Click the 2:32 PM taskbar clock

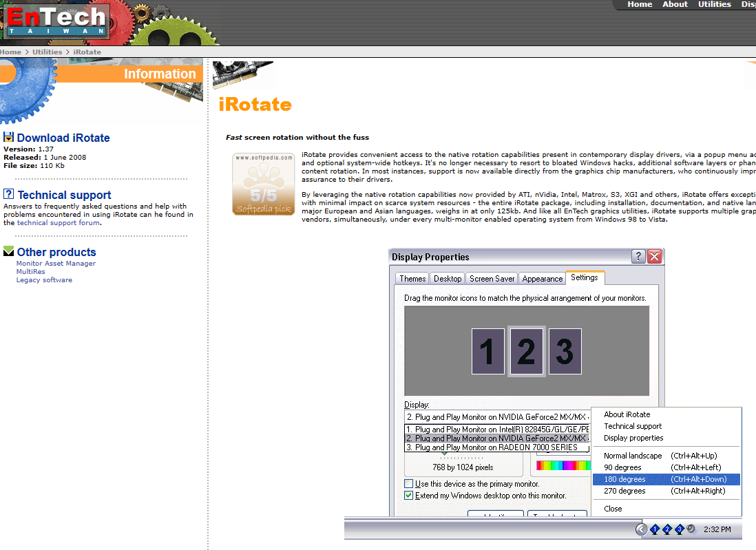[x=717, y=529]
